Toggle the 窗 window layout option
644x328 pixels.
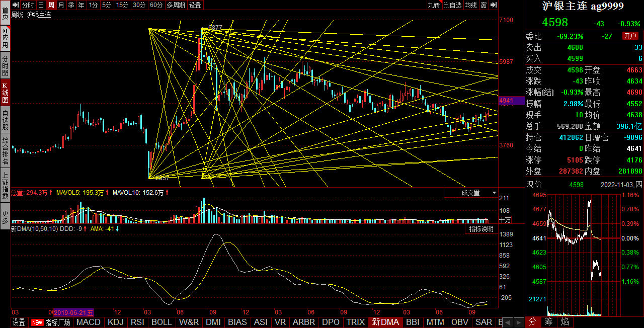(484, 5)
